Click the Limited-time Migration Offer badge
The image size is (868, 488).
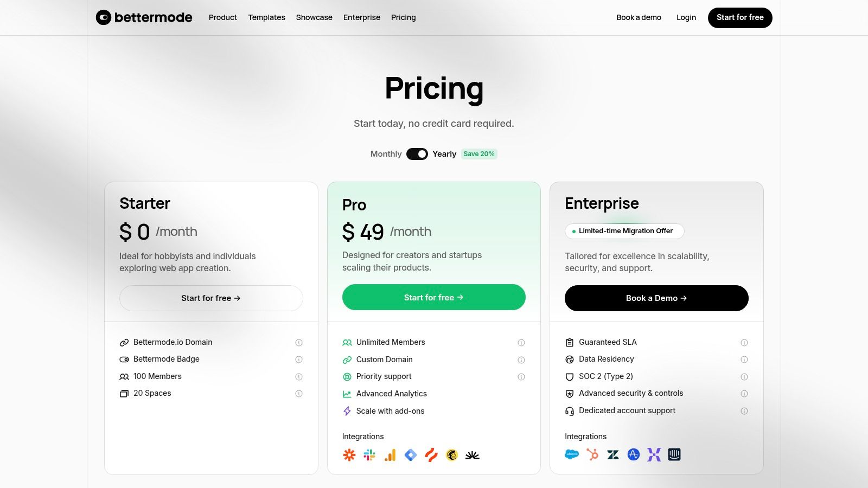click(624, 231)
